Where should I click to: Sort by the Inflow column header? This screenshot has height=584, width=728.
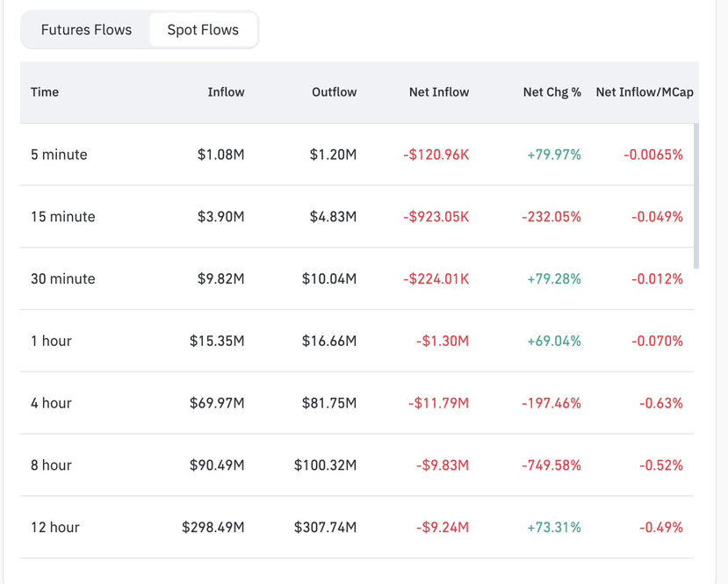point(226,92)
